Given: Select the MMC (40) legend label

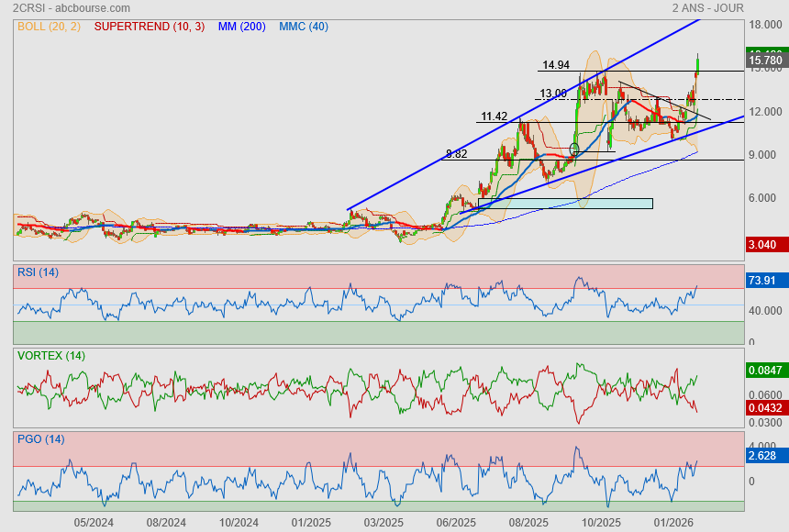Looking at the screenshot, I should click(x=303, y=27).
